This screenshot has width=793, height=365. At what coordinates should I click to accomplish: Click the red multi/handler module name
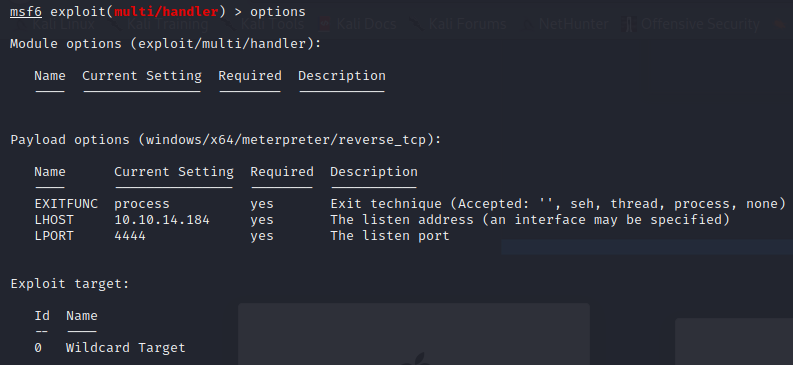(x=166, y=11)
